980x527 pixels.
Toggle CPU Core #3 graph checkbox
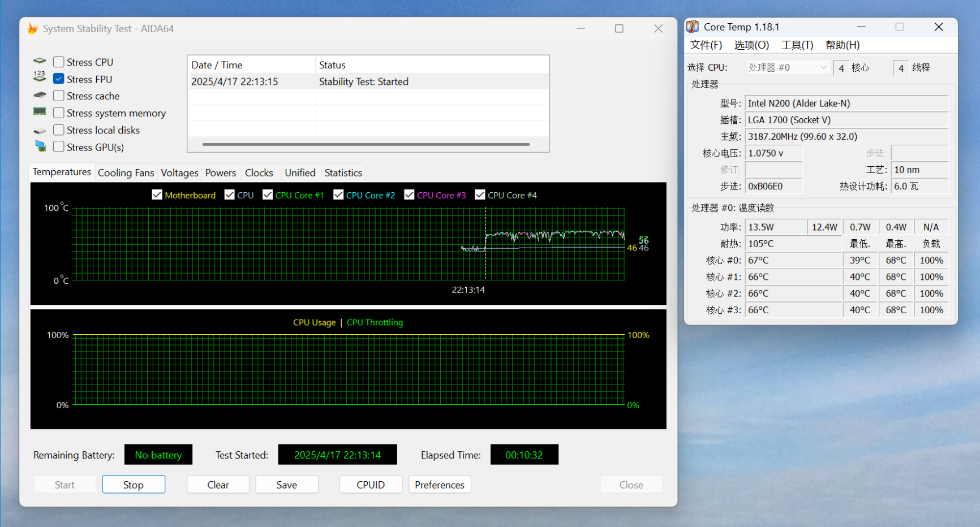(409, 195)
